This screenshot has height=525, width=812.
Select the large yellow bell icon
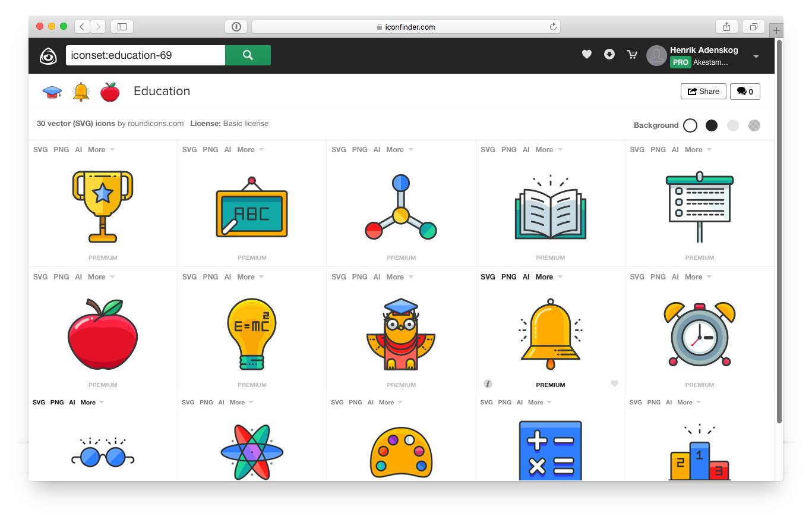coord(551,334)
